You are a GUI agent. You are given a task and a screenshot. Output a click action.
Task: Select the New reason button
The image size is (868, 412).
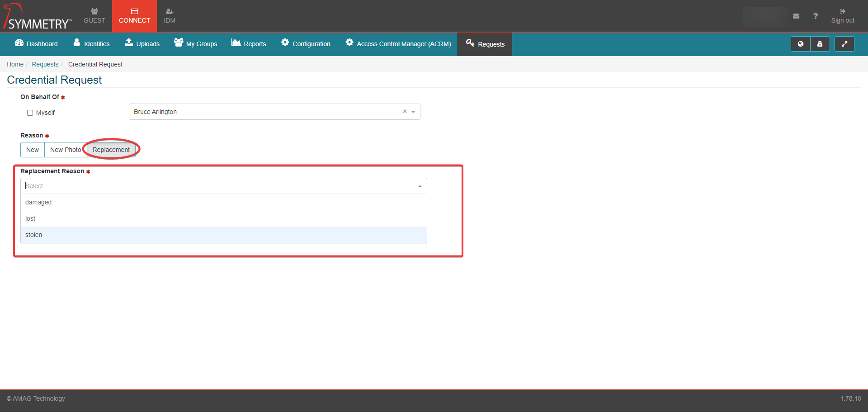(x=33, y=150)
